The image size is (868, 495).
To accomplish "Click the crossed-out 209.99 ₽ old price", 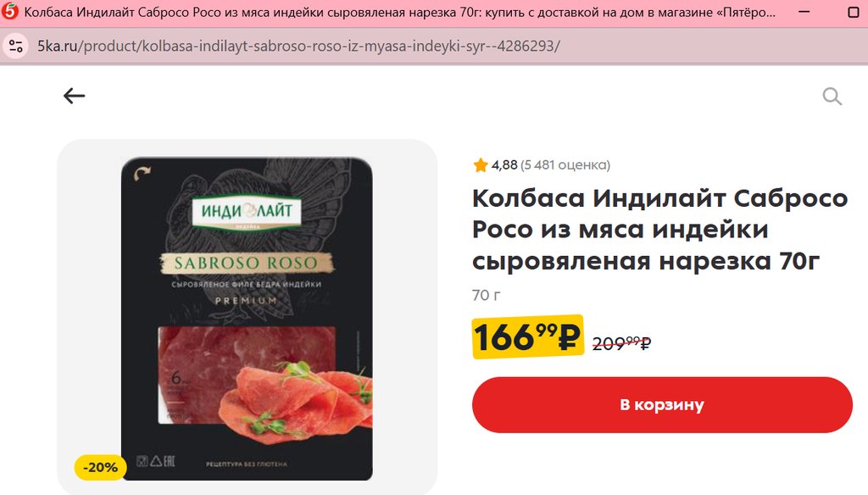I will [621, 344].
